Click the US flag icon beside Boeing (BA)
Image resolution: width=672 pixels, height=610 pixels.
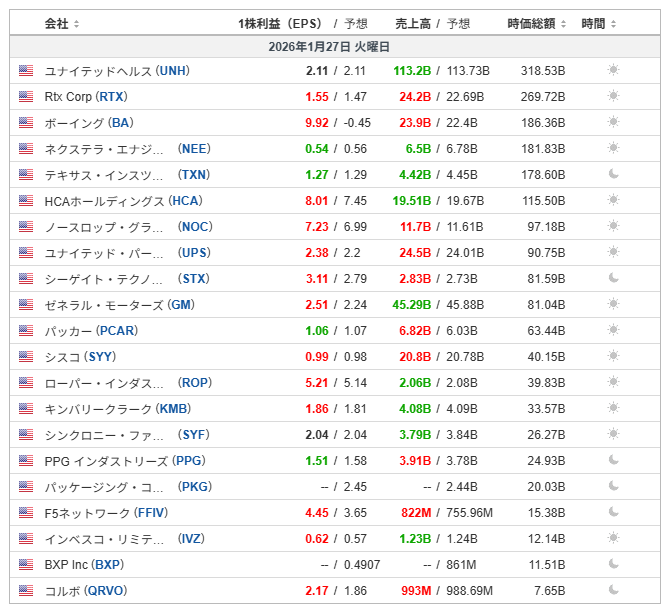click(26, 123)
